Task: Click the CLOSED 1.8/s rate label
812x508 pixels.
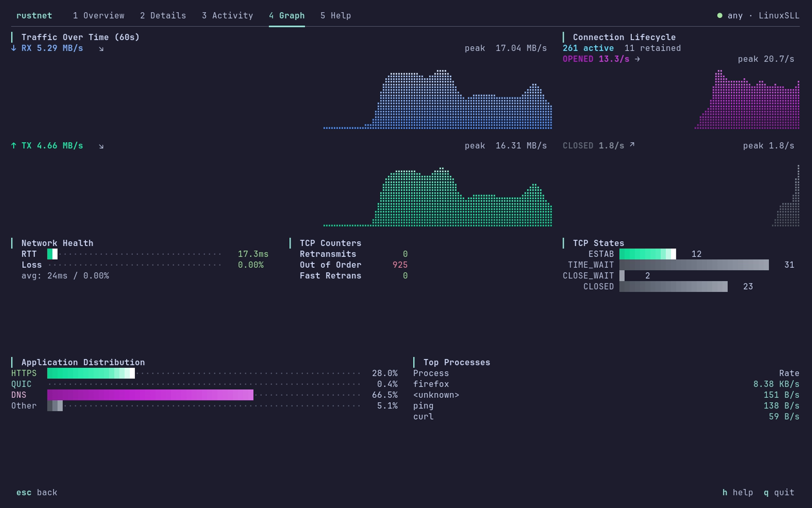Action: [593, 146]
